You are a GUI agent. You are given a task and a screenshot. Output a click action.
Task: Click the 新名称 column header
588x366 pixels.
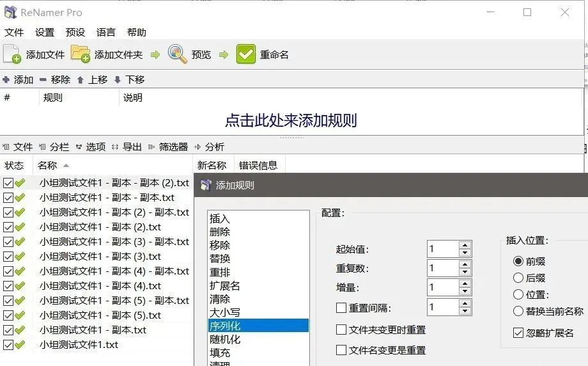pos(213,165)
